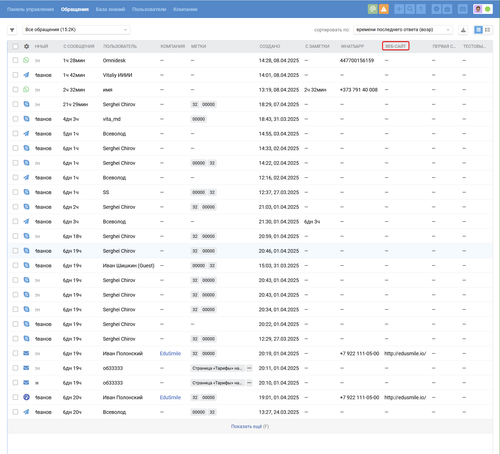Click Telegram icon in row created 13:27, 24.03.2025
500x454 pixels.
(26, 412)
